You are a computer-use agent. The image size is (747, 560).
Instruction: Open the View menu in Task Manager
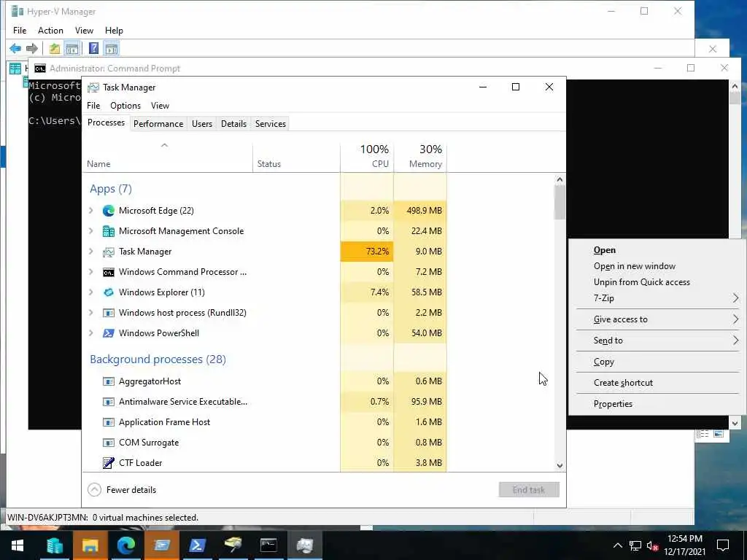(160, 106)
